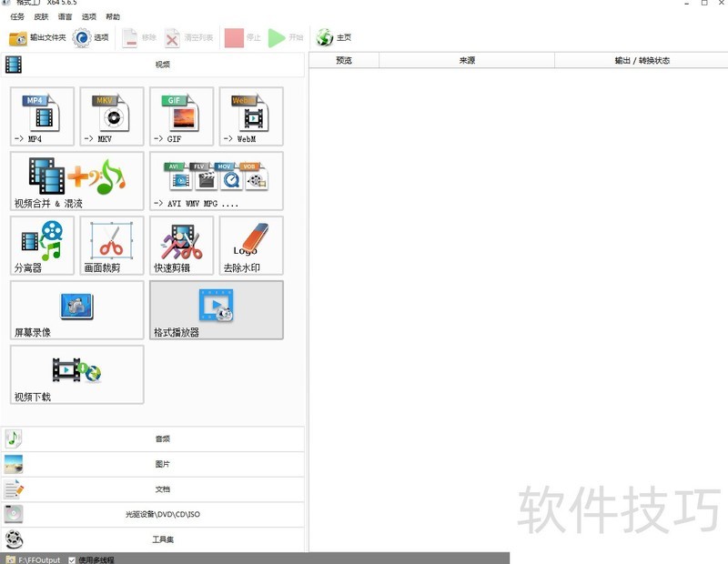Screen dimensions: 728x564
Task: Toggle the 使用多线程 multithreading checkbox
Action: click(x=73, y=558)
